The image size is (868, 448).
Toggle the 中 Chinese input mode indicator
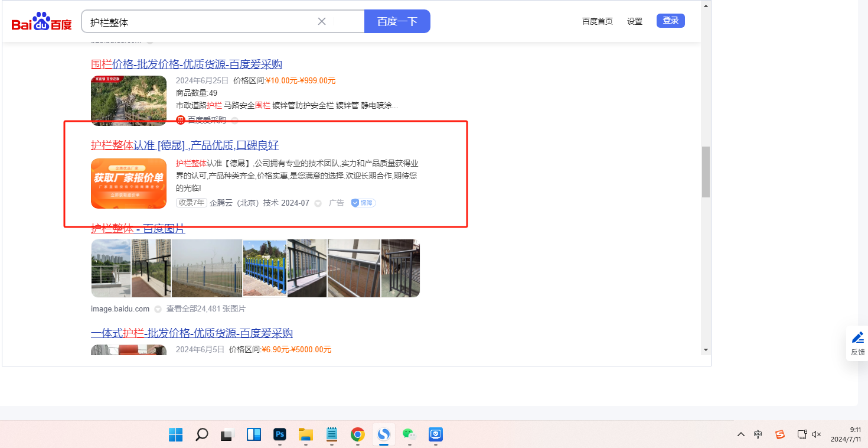[758, 434]
